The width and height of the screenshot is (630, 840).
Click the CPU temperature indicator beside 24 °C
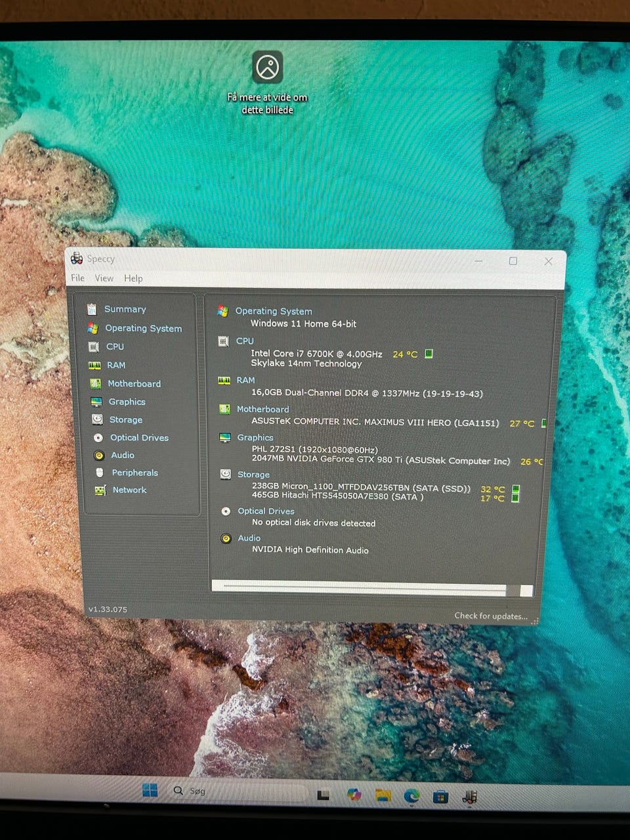[429, 354]
